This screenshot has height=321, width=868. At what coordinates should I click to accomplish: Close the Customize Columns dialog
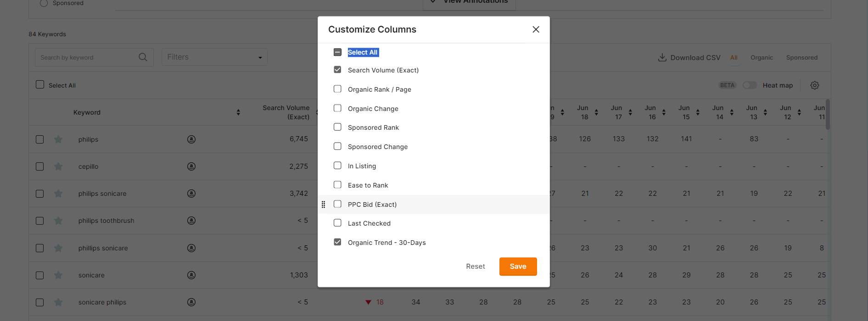pyautogui.click(x=536, y=29)
